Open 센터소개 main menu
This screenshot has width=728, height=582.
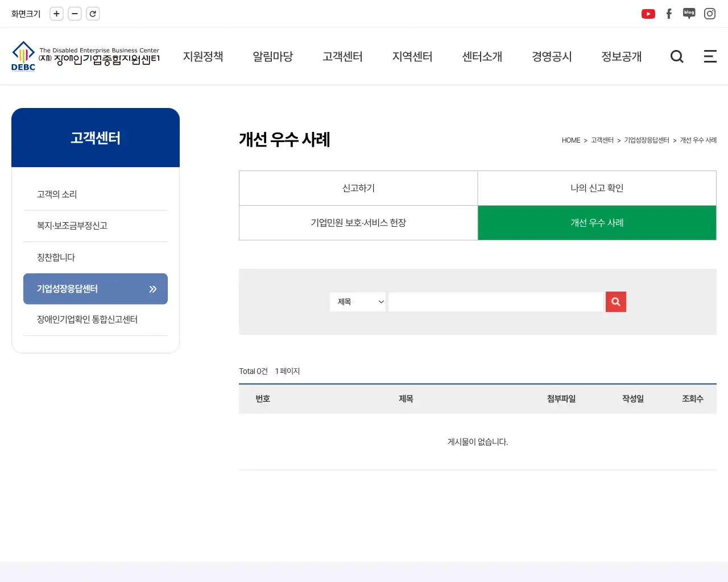click(x=482, y=56)
